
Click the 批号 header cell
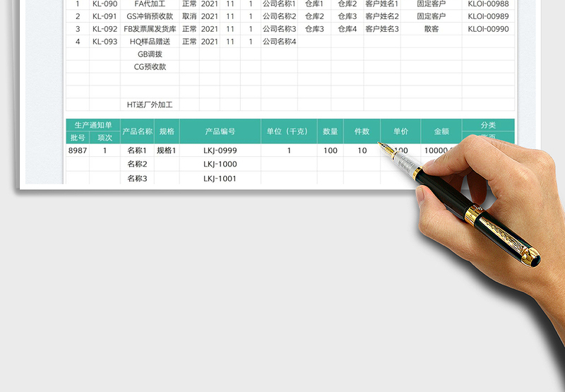click(78, 138)
